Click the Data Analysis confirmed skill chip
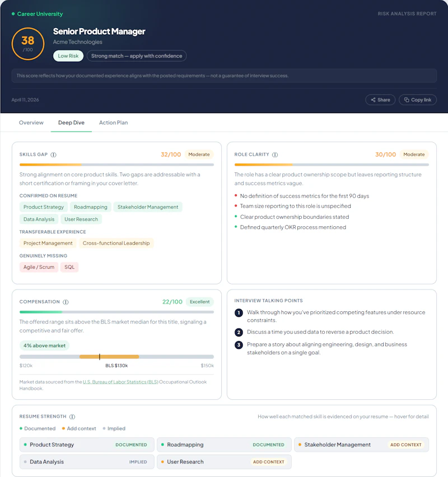448x477 pixels. 39,219
